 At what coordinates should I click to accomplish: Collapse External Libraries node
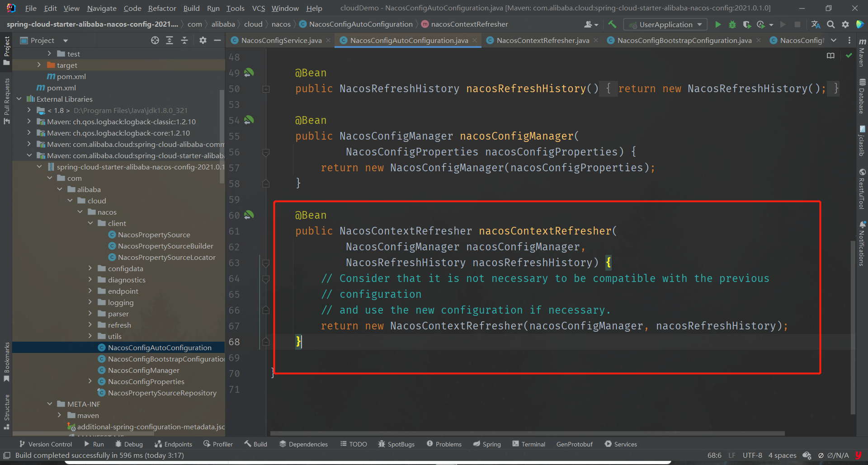click(19, 99)
